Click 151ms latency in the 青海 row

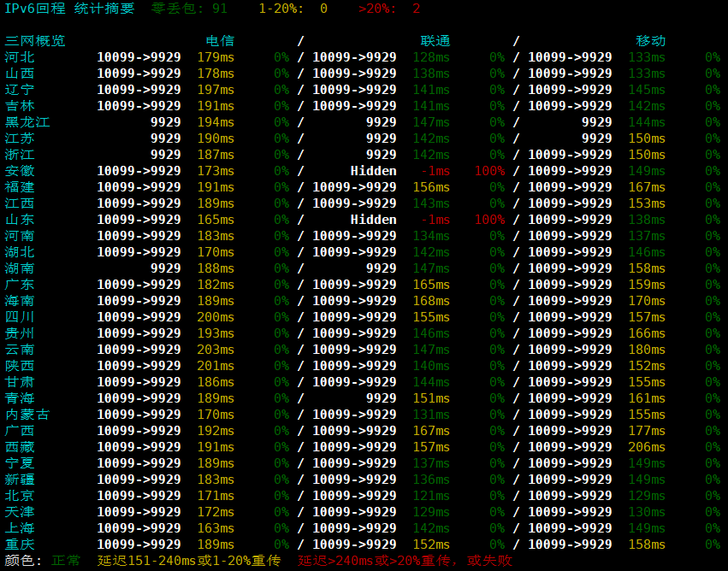tap(431, 398)
